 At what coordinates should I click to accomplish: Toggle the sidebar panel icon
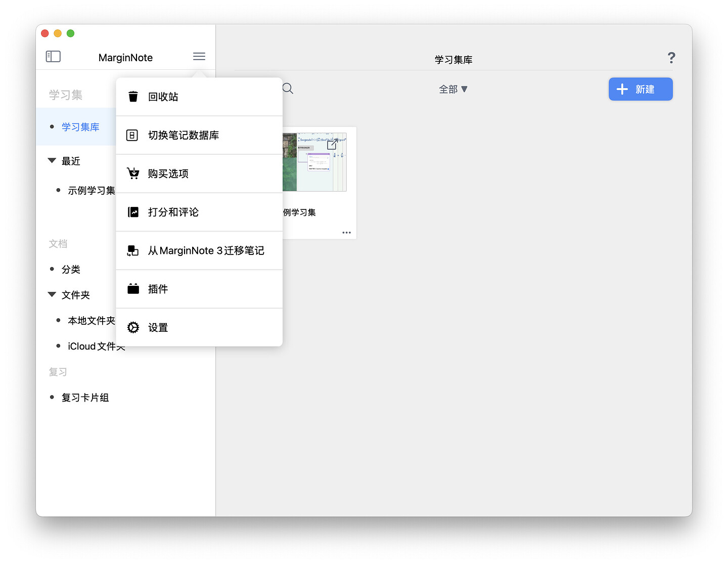coord(53,56)
